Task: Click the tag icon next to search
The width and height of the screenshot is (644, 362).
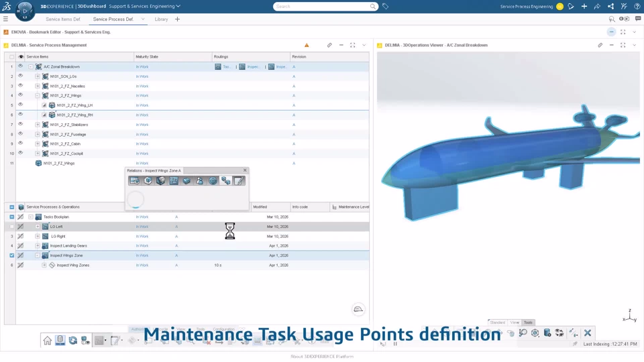Action: tap(385, 6)
